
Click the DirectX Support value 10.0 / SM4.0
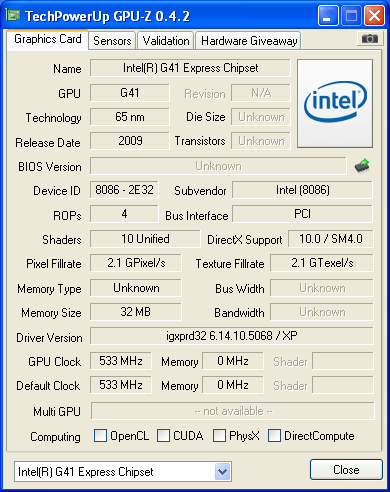(x=331, y=239)
